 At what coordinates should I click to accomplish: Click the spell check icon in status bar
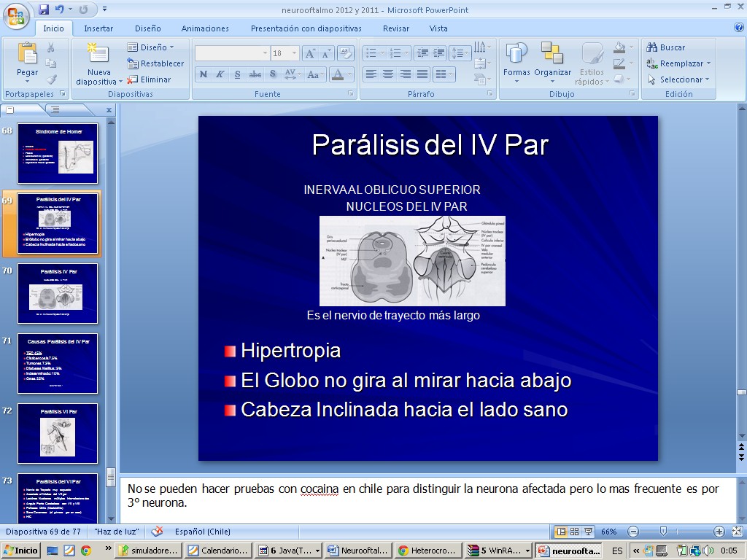click(157, 532)
